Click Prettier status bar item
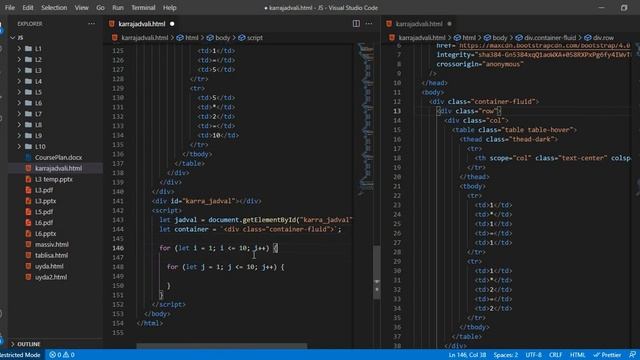 click(607, 355)
